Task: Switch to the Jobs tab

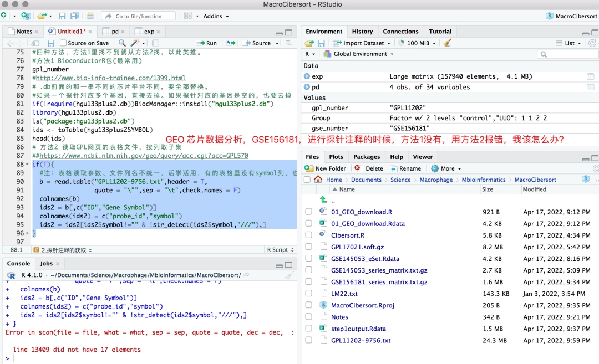Action: 46,263
